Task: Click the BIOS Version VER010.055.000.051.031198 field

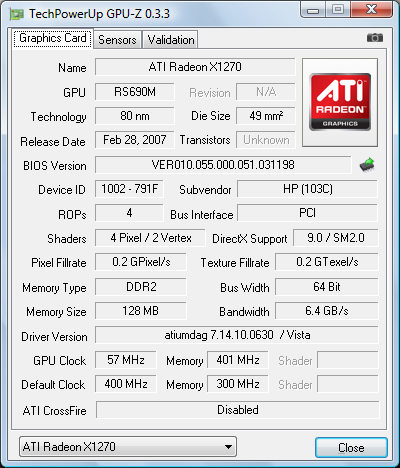Action: coord(223,165)
